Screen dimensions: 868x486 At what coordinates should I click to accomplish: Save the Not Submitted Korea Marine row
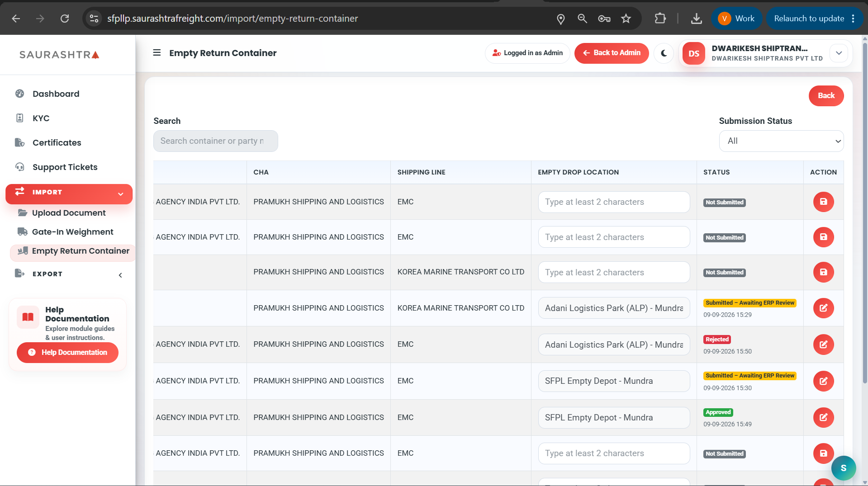(x=823, y=272)
